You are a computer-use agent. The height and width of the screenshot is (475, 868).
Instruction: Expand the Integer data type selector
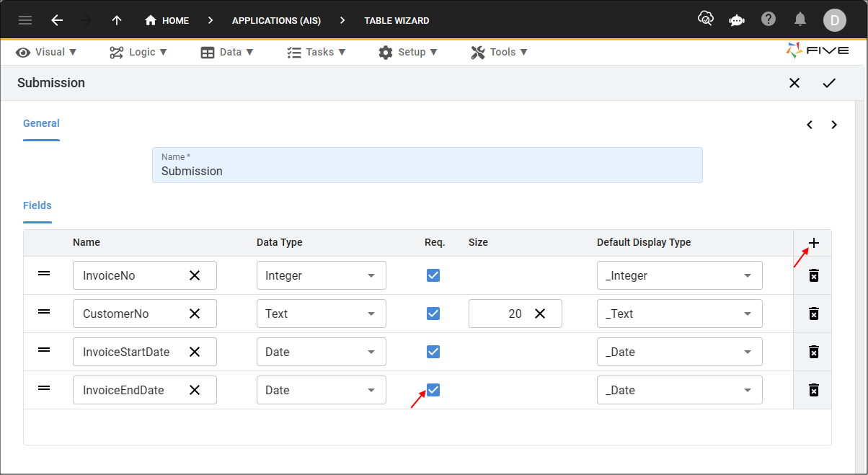coord(371,275)
